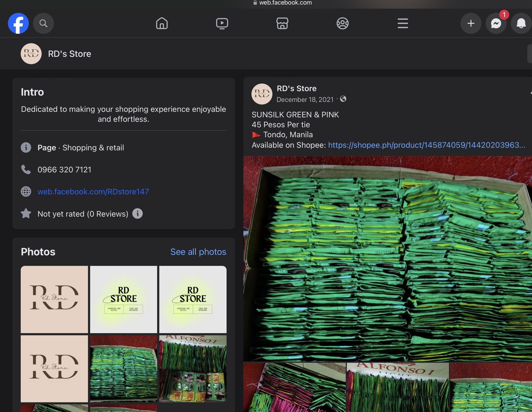This screenshot has height=412, width=532.
Task: Open the search magnifier icon
Action: pos(43,23)
